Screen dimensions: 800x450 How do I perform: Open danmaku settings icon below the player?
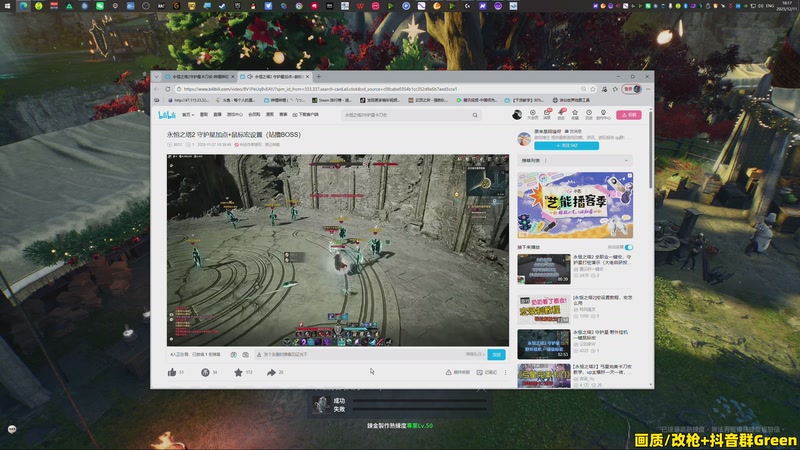click(x=245, y=354)
